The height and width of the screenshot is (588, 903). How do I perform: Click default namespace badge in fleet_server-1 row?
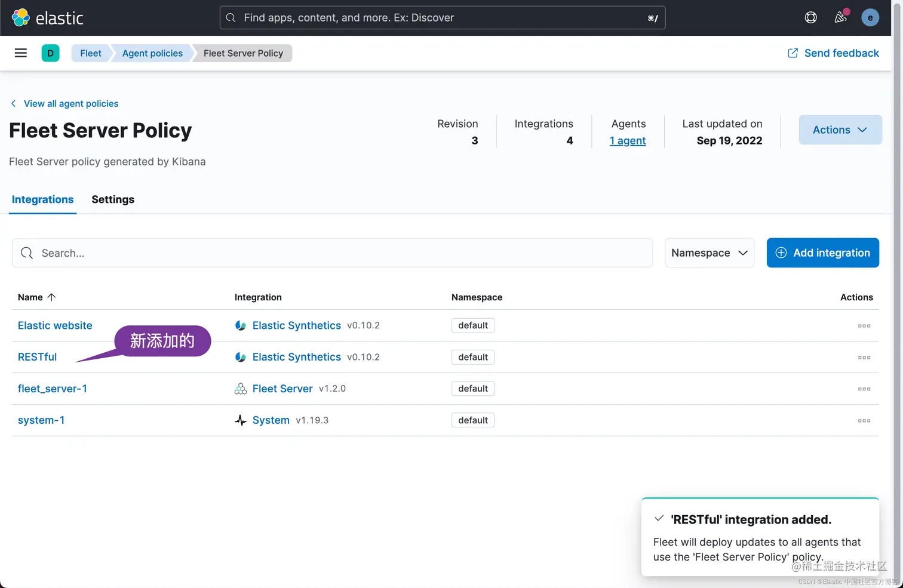coord(473,389)
